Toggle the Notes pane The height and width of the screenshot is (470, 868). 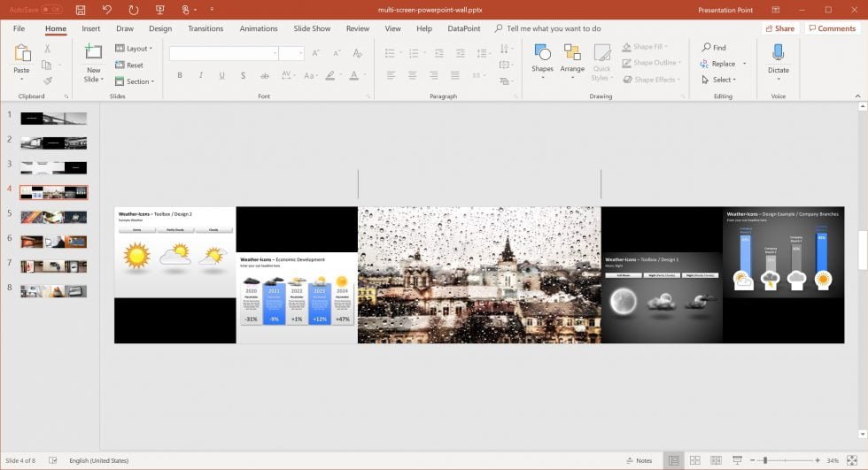[639, 460]
